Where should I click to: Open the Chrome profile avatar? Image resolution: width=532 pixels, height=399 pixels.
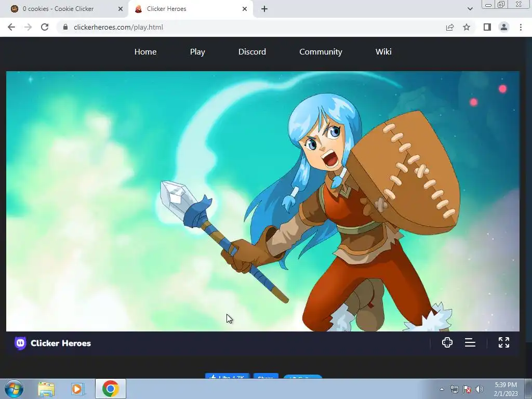tap(504, 27)
